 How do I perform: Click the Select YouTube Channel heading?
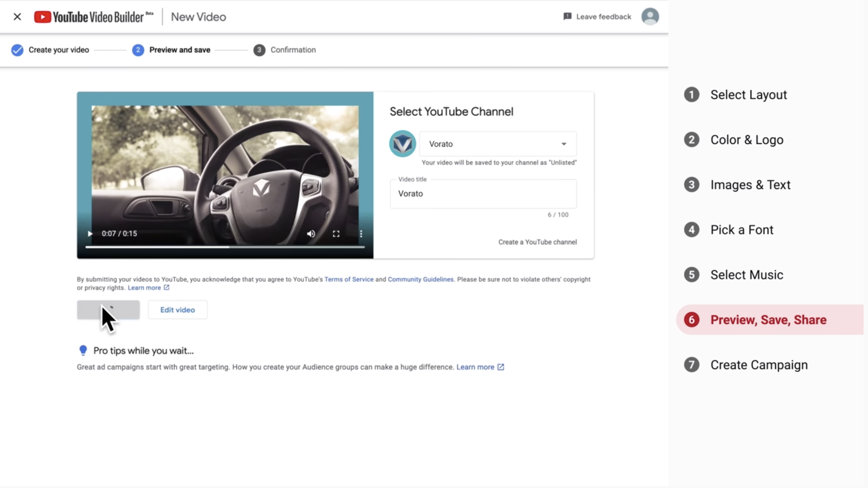click(451, 111)
